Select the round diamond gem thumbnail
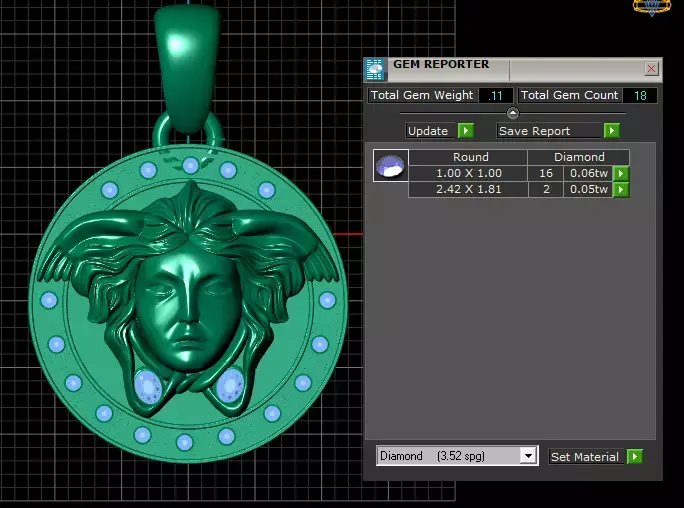This screenshot has width=684, height=508. click(390, 166)
